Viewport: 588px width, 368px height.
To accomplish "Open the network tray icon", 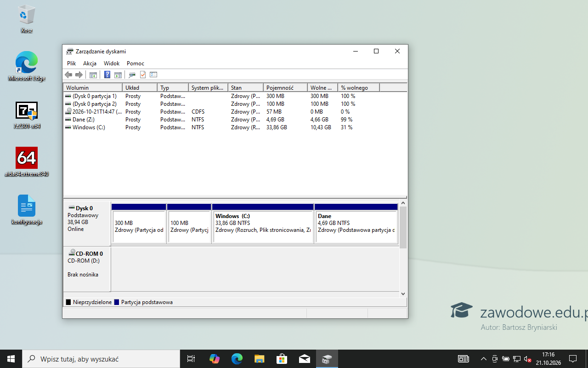I will pos(516,359).
